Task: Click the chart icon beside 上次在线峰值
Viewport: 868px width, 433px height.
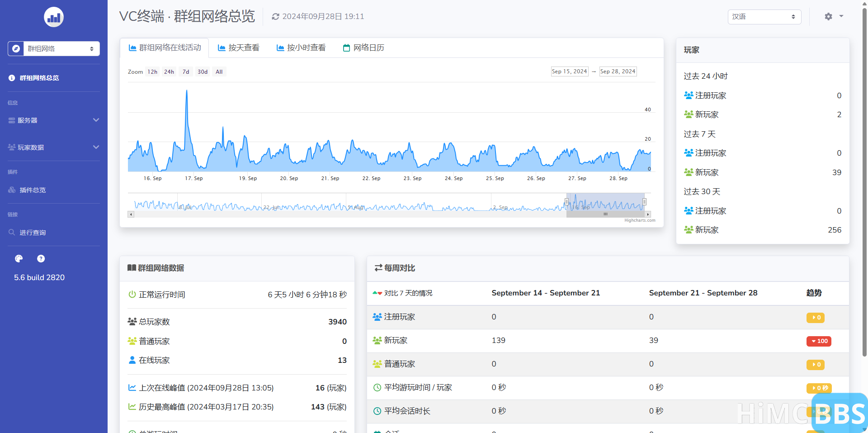Action: click(132, 388)
